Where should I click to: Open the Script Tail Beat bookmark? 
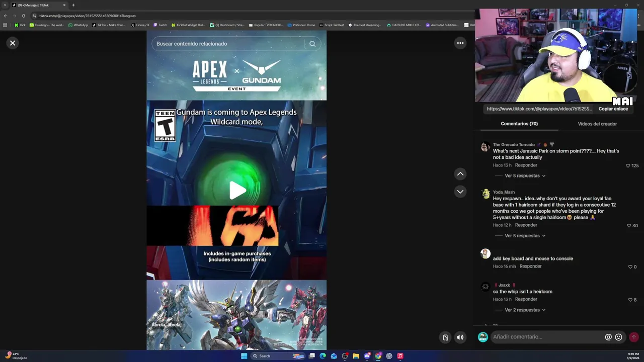(x=332, y=25)
